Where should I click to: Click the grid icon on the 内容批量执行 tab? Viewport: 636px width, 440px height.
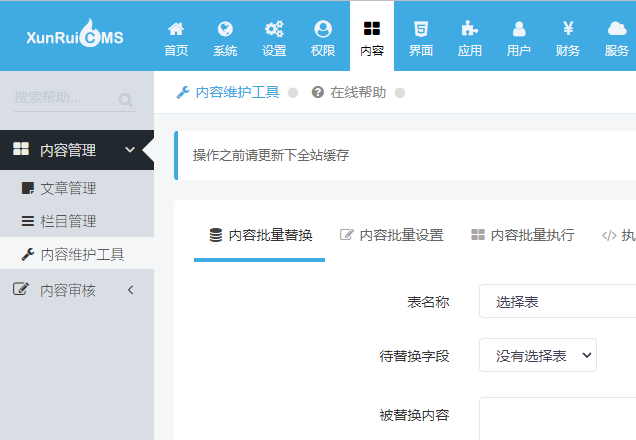pyautogui.click(x=478, y=235)
